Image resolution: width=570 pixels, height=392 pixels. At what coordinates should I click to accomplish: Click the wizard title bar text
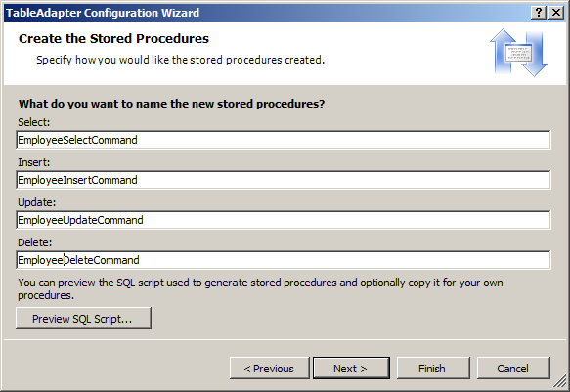pos(103,13)
